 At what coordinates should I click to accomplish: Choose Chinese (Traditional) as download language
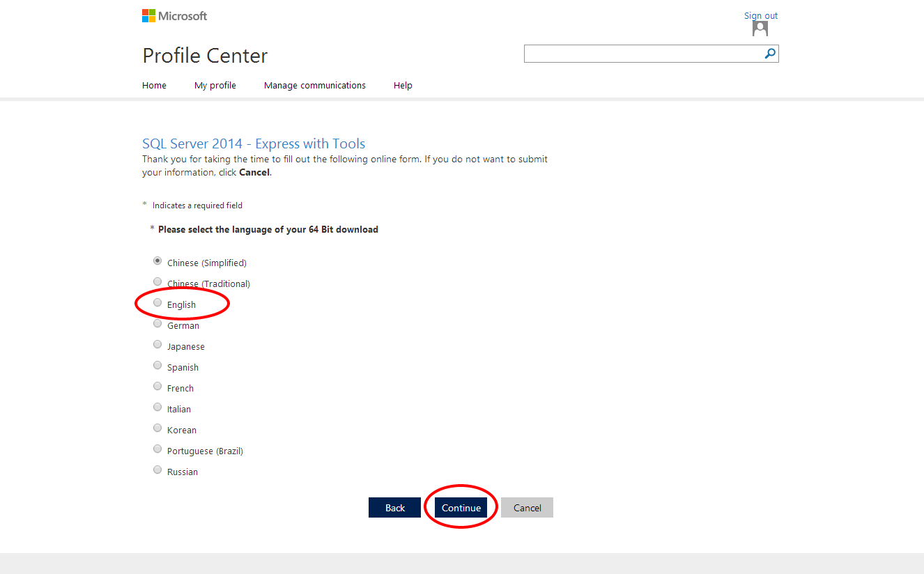(x=157, y=281)
